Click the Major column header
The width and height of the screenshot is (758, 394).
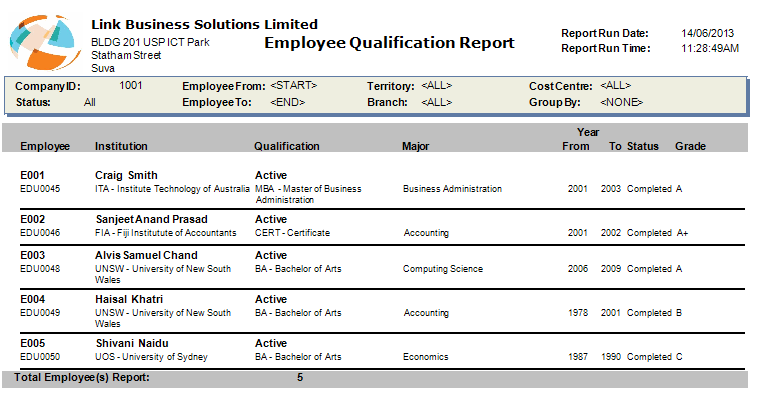click(415, 146)
